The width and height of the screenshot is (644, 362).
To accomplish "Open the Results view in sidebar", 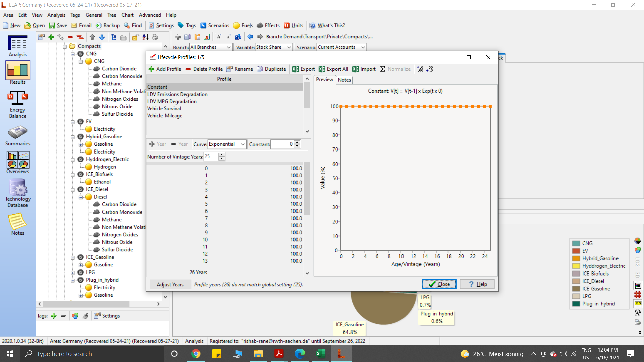I will pyautogui.click(x=17, y=73).
